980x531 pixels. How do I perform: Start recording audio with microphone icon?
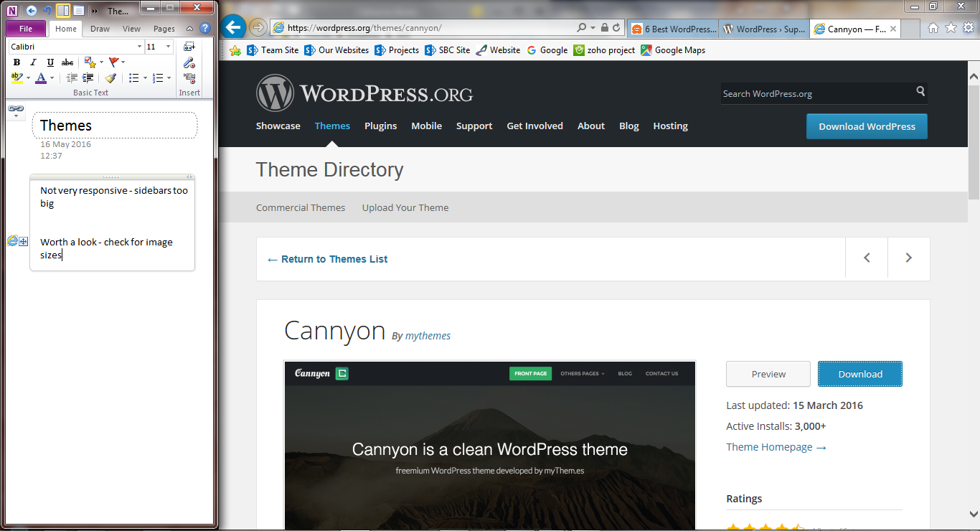coord(189,62)
